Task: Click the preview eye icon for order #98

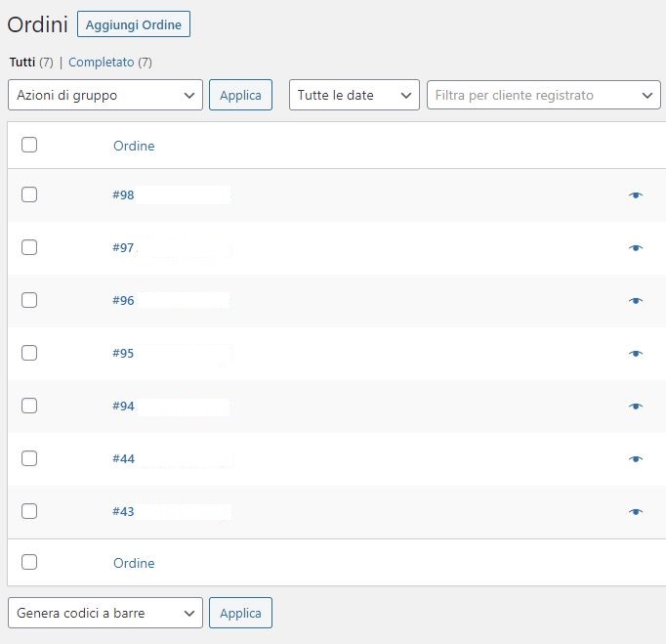Action: pyautogui.click(x=636, y=195)
